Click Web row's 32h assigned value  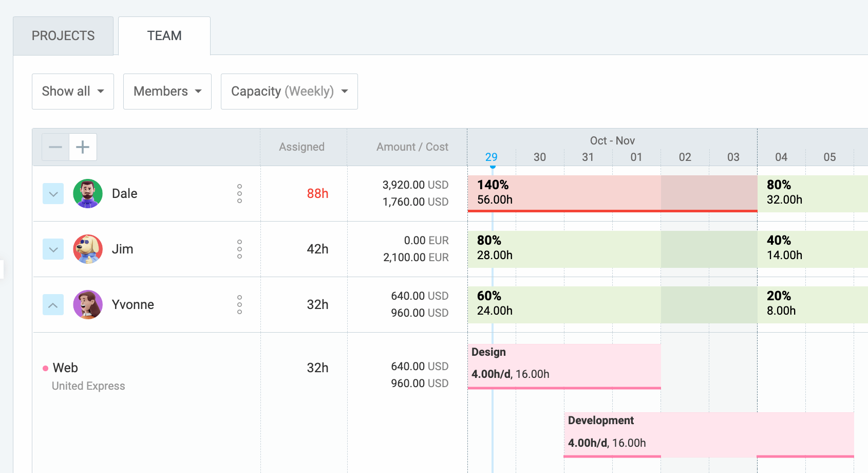click(x=317, y=368)
